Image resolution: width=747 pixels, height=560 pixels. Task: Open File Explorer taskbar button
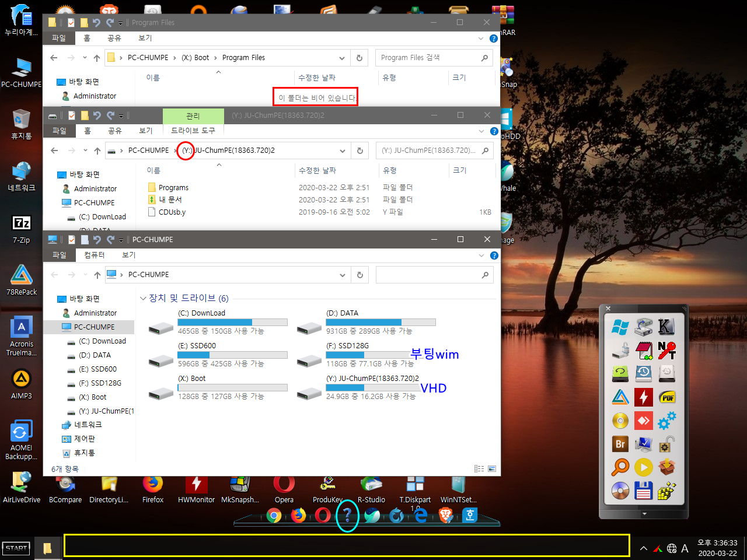pyautogui.click(x=48, y=548)
